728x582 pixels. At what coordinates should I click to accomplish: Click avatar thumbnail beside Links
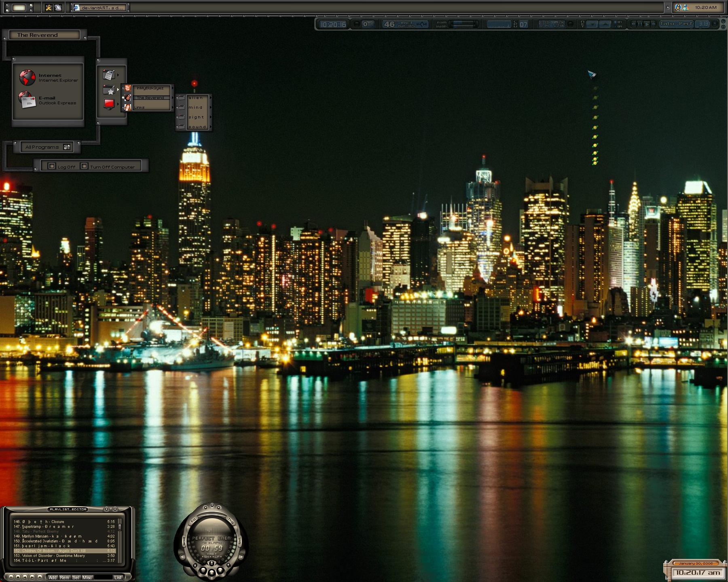127,108
